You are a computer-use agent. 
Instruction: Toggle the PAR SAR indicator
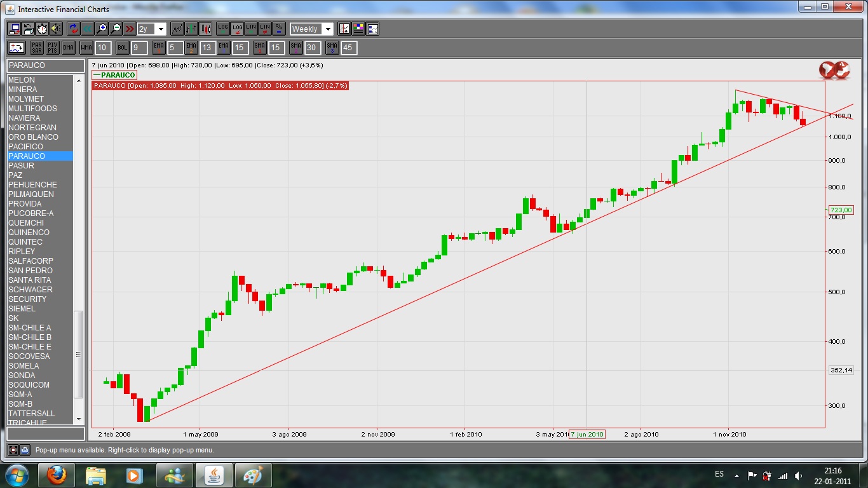37,48
